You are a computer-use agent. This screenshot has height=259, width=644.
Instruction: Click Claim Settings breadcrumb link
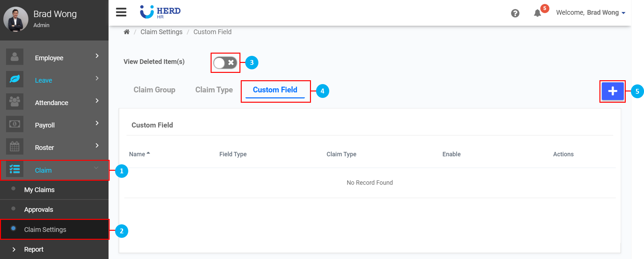pyautogui.click(x=161, y=32)
